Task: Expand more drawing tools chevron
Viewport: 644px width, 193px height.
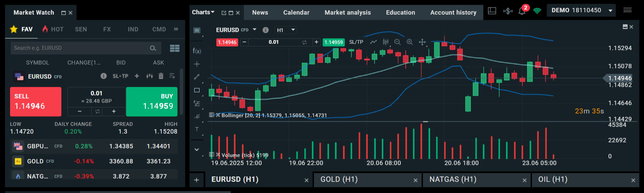Action: [197, 149]
